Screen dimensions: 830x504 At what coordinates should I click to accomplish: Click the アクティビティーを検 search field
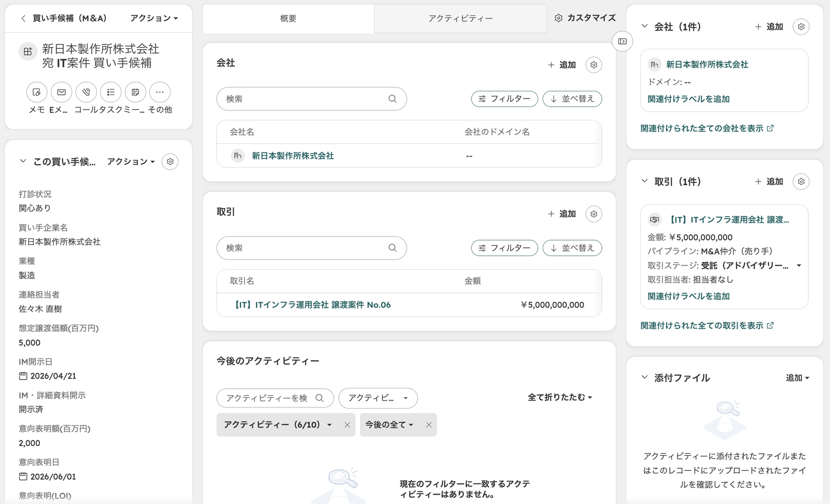pos(275,398)
